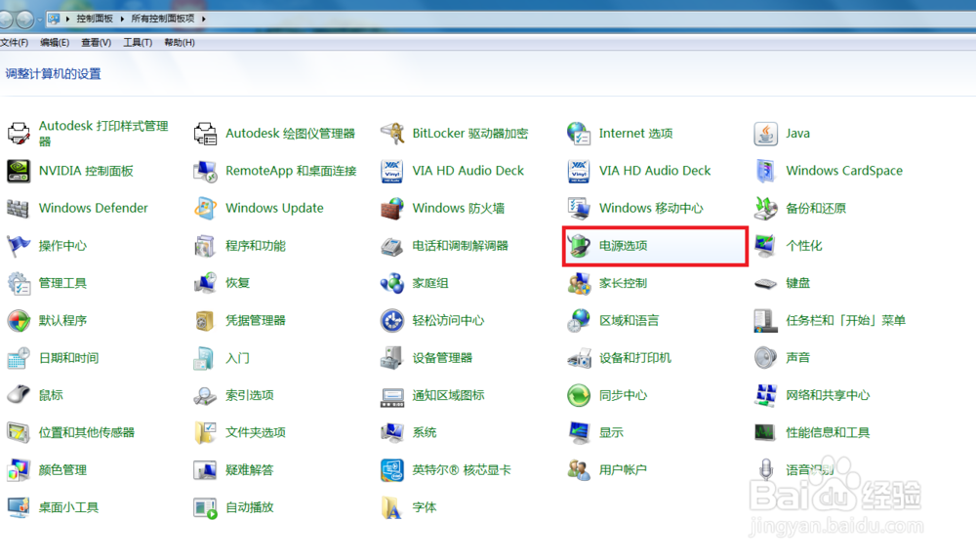Click the 控制面板 breadcrumb segment
Viewport: 976px width, 560px height.
click(95, 19)
